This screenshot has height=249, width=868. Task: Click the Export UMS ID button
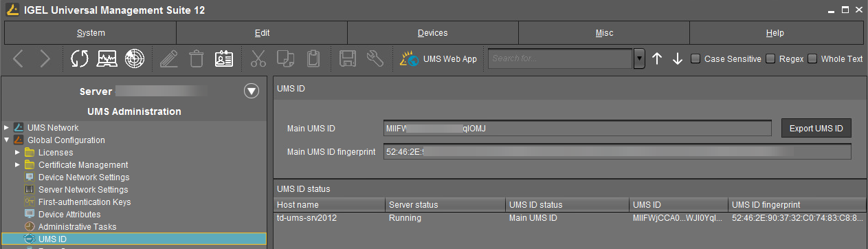[x=816, y=129]
